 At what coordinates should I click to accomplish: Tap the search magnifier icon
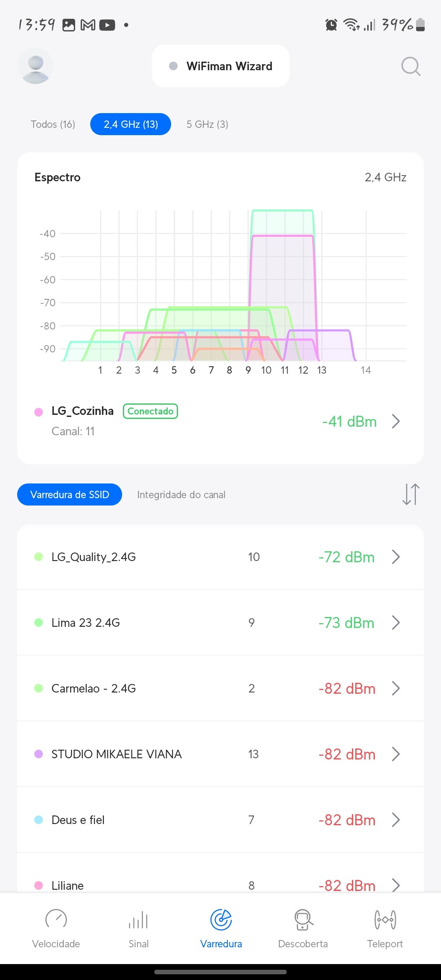[x=410, y=66]
